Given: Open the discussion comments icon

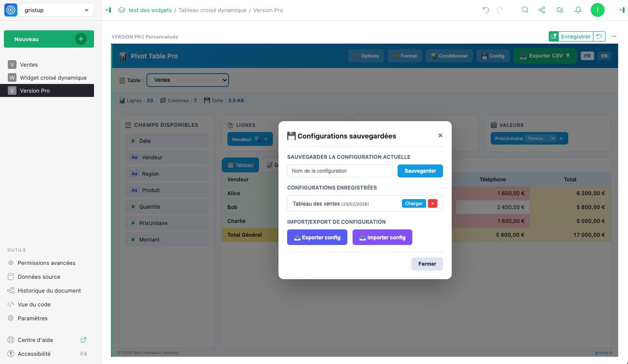Looking at the screenshot, I should point(560,10).
